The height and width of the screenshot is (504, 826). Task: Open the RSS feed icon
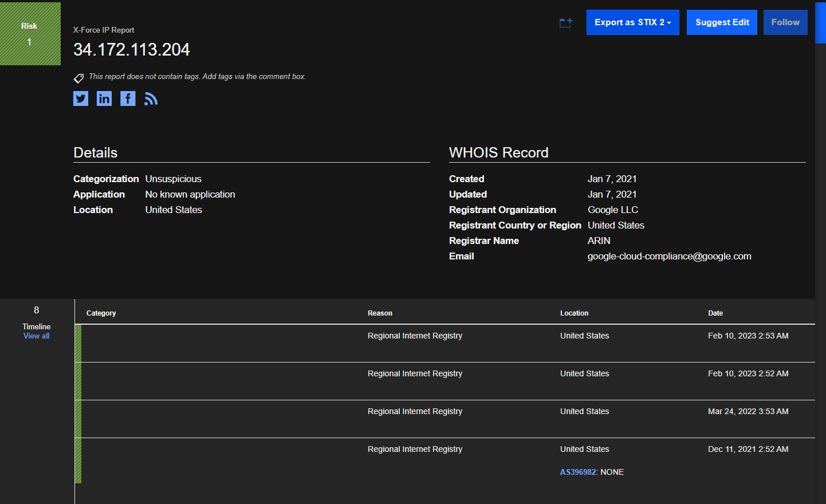pos(151,99)
